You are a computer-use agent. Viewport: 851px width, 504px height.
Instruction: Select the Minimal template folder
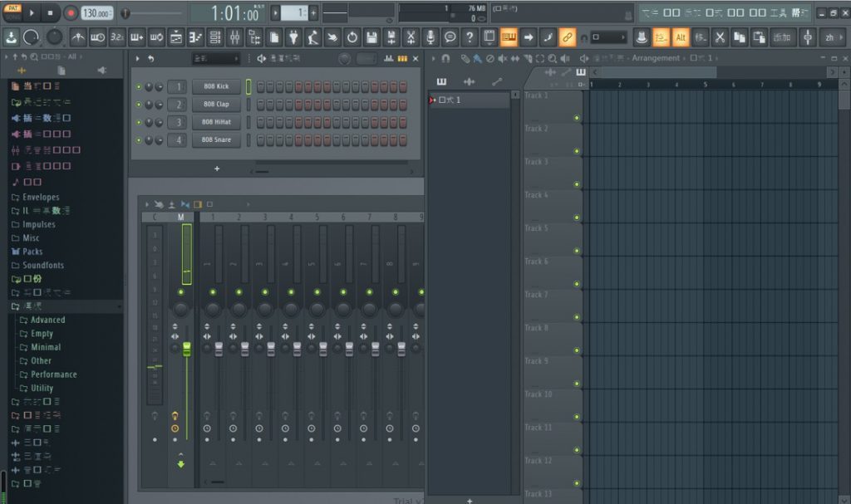pos(46,347)
